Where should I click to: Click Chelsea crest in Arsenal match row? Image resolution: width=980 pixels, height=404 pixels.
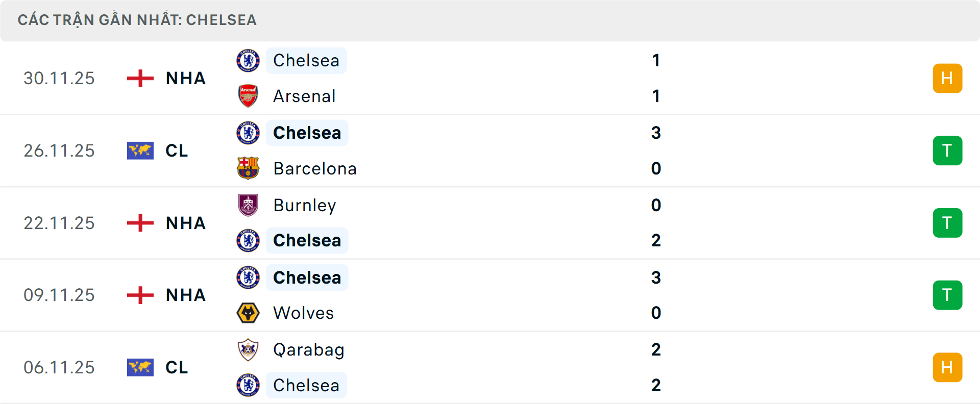click(x=248, y=61)
